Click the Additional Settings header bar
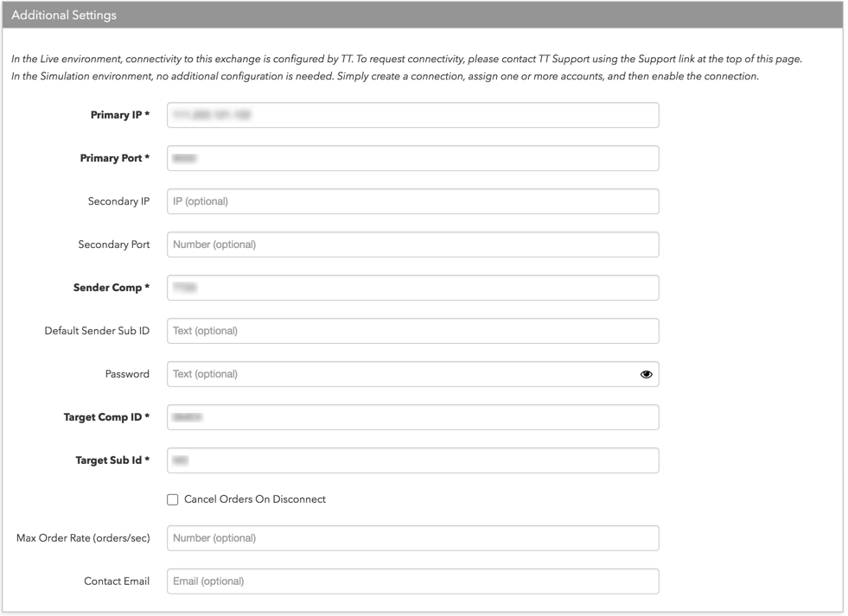Screen dimensions: 848x616 click(423, 15)
